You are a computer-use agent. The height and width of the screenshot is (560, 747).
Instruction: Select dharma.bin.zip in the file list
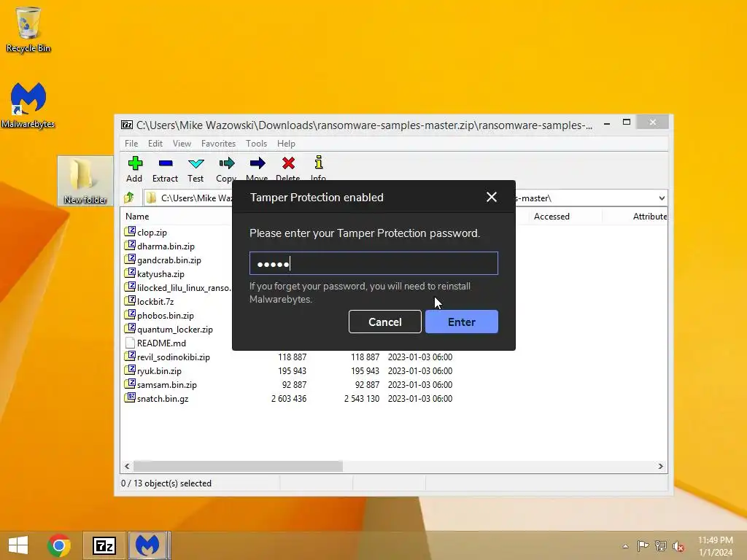[x=166, y=246]
